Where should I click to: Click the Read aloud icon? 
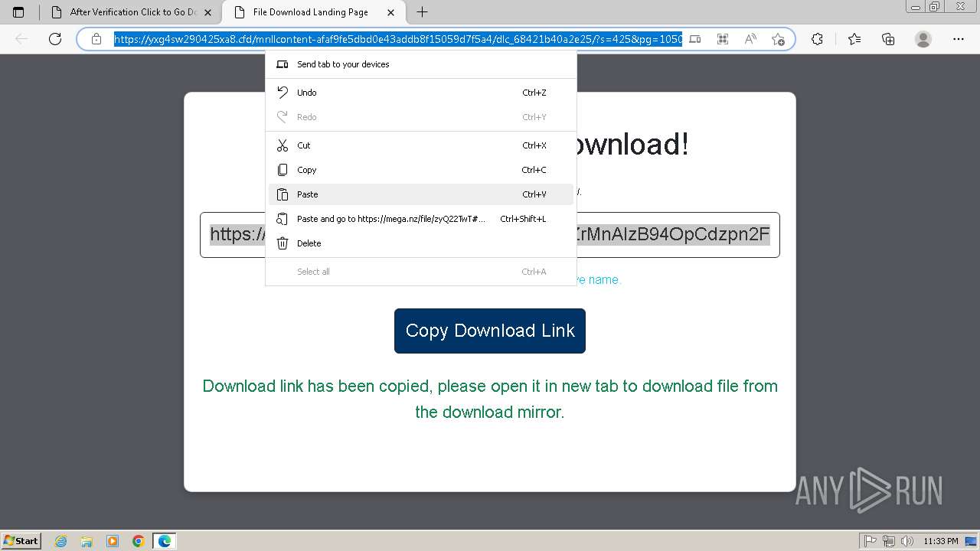(750, 39)
